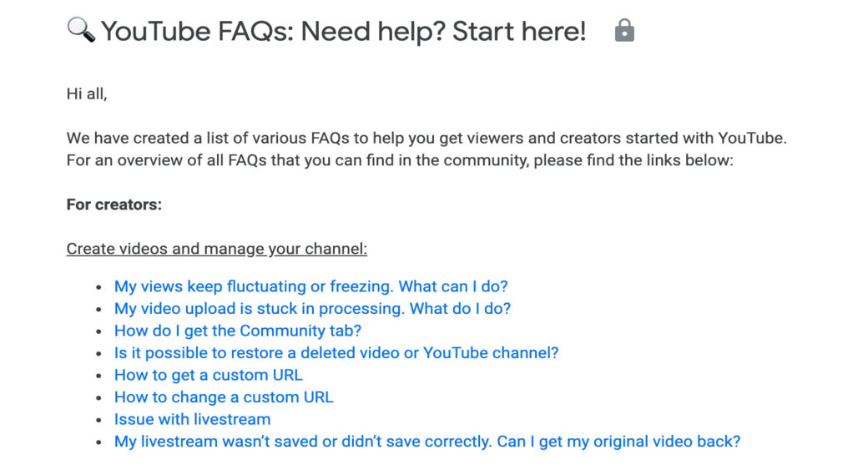Image resolution: width=868 pixels, height=470 pixels.
Task: Open the video upload stuck in processing link
Action: pos(312,309)
